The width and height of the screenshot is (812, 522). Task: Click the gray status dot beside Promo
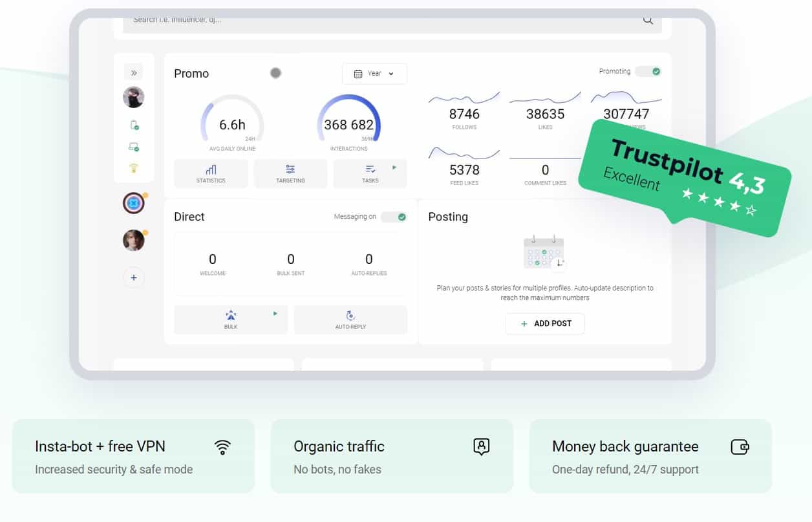click(x=275, y=73)
